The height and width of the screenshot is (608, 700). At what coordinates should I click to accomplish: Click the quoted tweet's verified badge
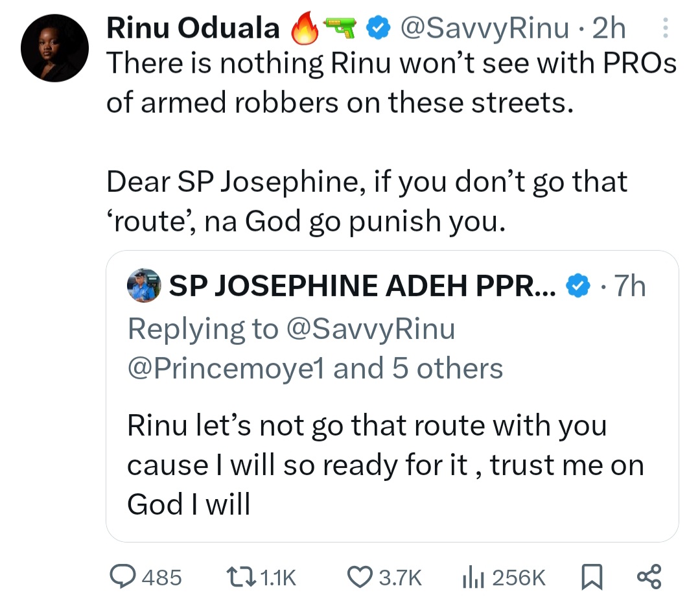point(578,285)
